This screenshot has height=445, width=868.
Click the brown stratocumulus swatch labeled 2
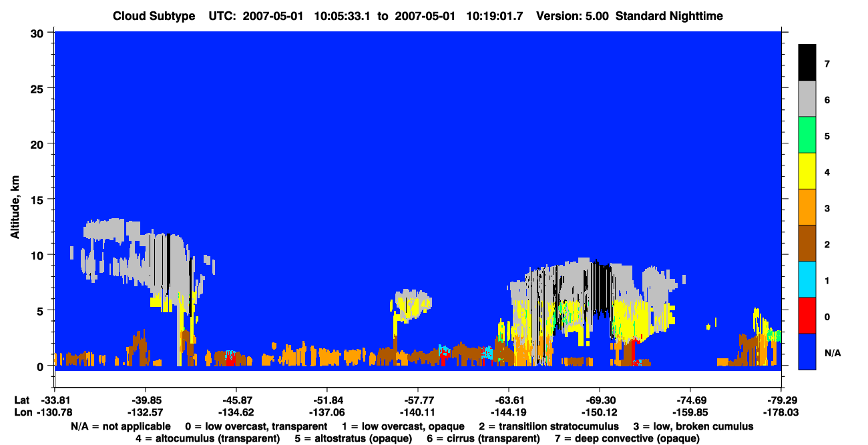[807, 244]
